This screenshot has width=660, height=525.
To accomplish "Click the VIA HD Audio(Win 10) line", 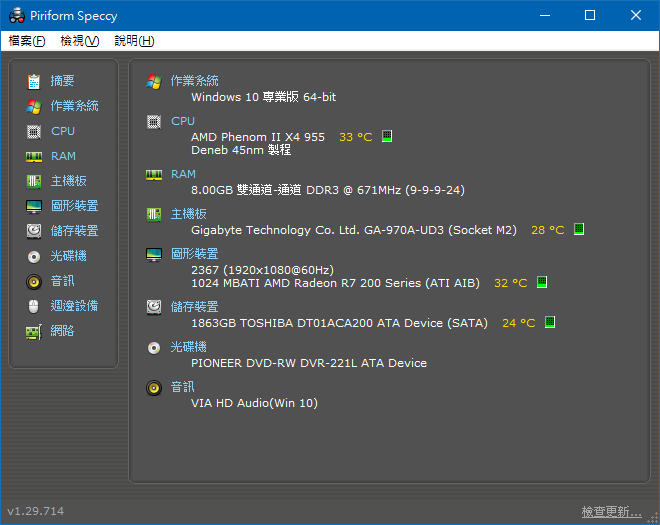I will [254, 403].
